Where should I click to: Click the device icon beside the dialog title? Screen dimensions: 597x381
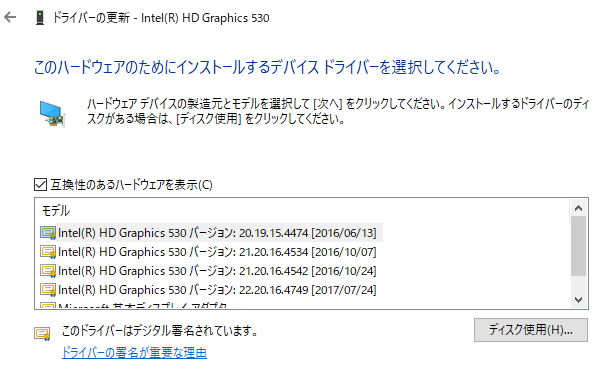coord(40,18)
